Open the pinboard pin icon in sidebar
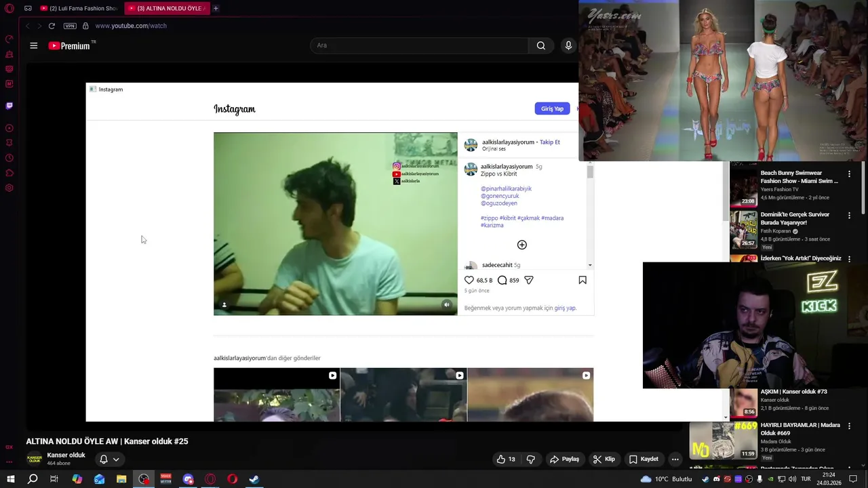Image resolution: width=868 pixels, height=488 pixels. [9, 143]
